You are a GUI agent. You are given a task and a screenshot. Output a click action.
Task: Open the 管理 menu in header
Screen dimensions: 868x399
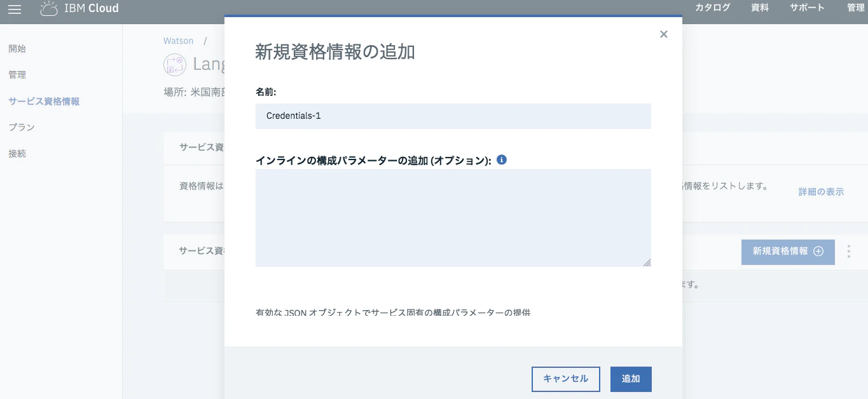pos(856,8)
